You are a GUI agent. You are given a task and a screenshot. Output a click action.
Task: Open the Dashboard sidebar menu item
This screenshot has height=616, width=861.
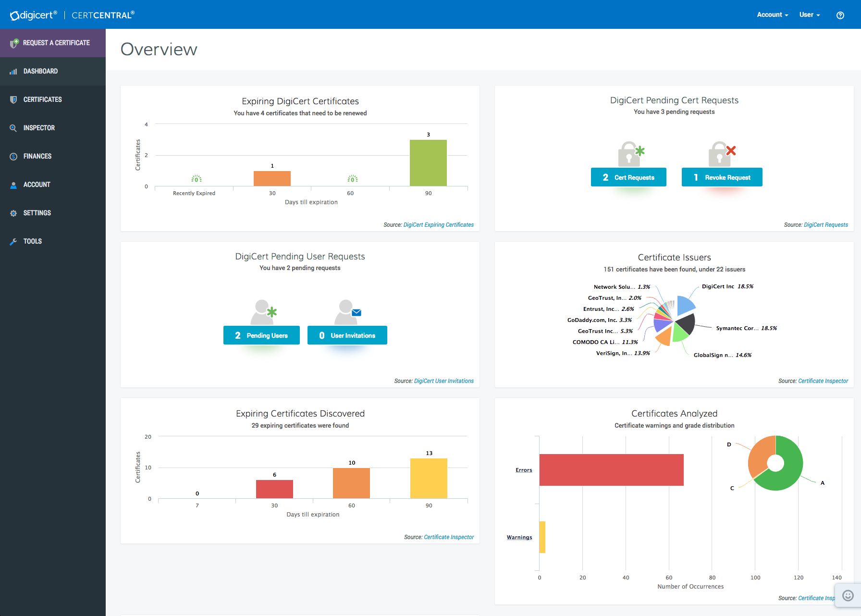click(40, 71)
